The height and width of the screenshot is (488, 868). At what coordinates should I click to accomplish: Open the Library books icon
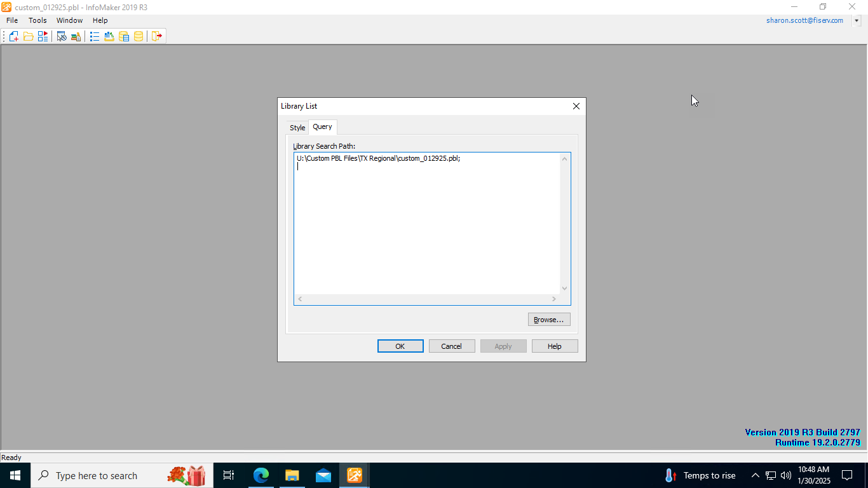[76, 36]
